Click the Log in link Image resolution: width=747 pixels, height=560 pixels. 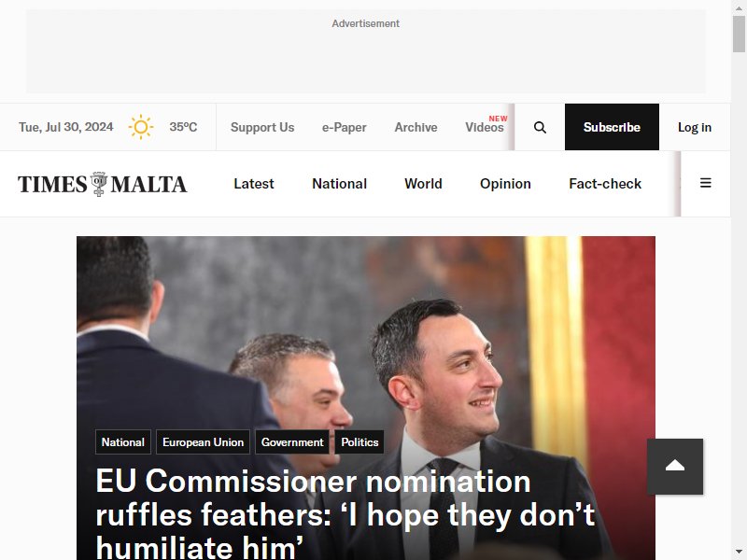click(695, 127)
